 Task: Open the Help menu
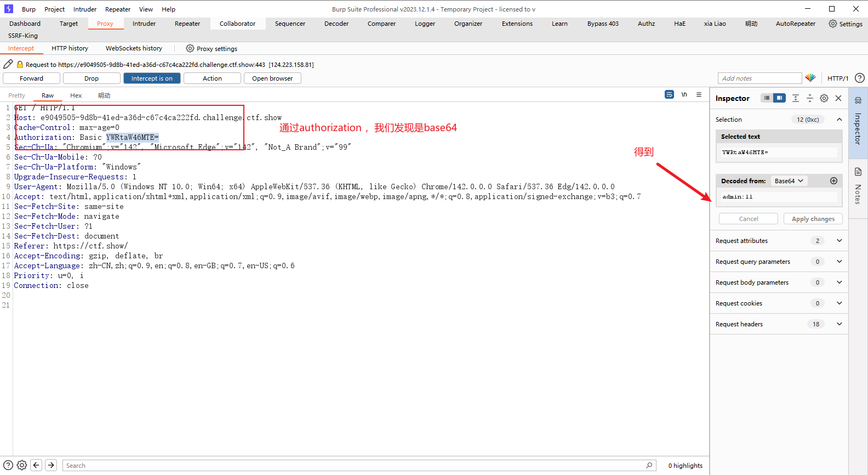[168, 9]
